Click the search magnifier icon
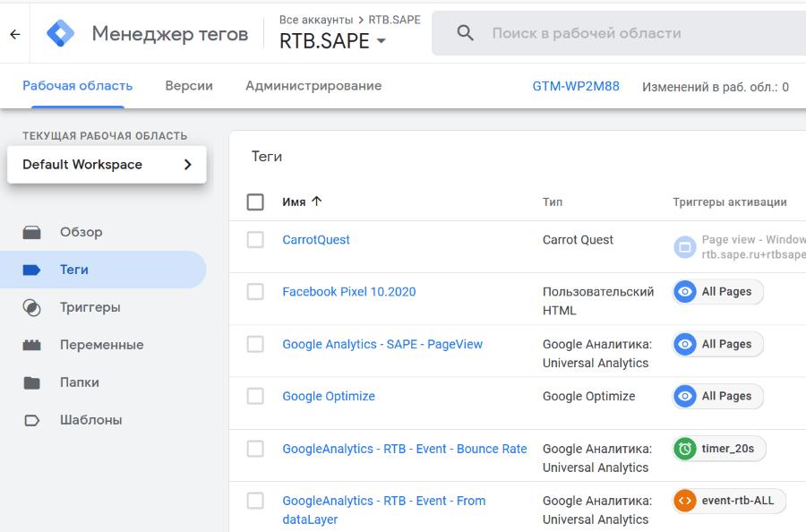Image resolution: width=806 pixels, height=532 pixels. (x=465, y=33)
